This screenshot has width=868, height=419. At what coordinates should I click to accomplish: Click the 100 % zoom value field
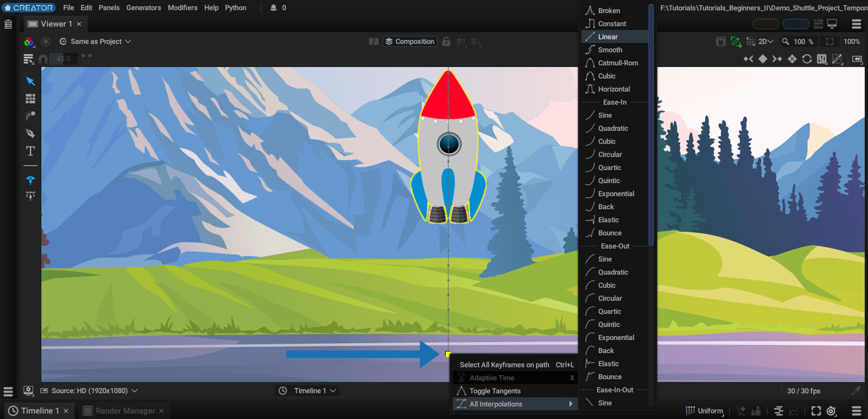[x=803, y=41]
